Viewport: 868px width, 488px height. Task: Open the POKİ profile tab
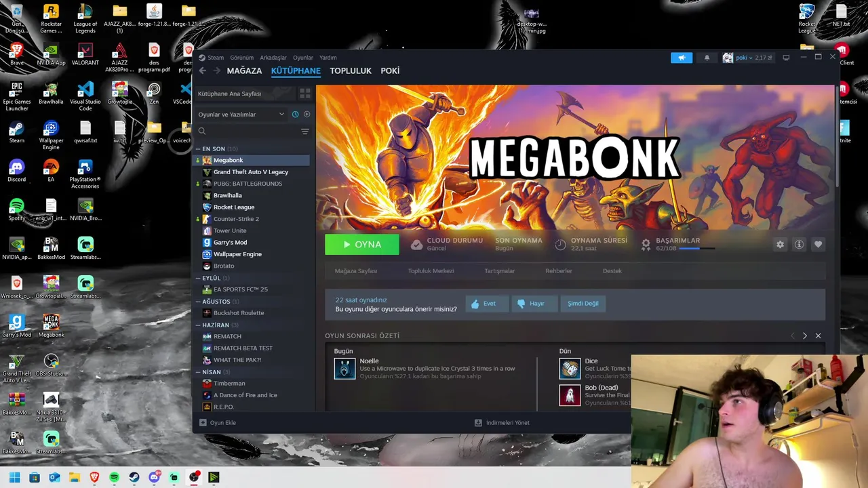coord(390,70)
